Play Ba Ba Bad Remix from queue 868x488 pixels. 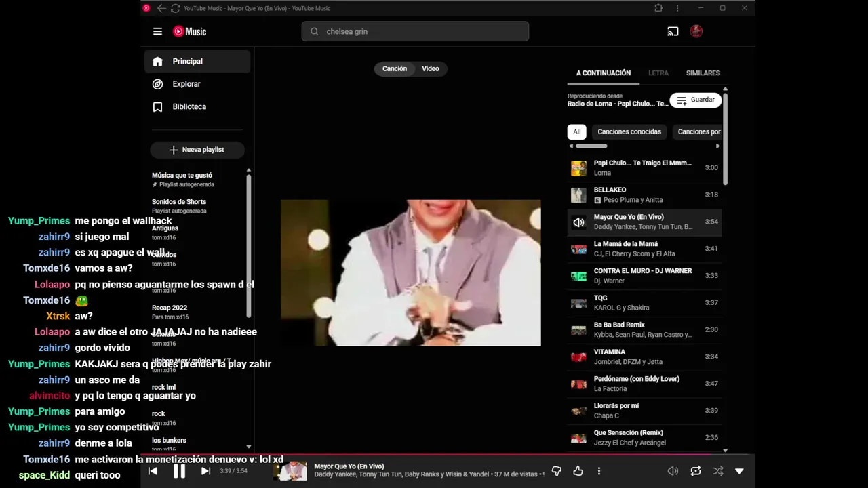(x=644, y=329)
